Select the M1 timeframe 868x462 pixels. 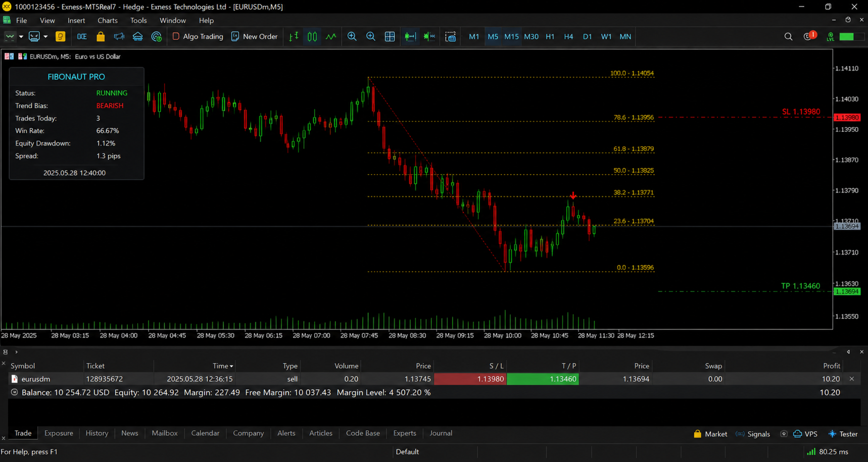click(474, 36)
